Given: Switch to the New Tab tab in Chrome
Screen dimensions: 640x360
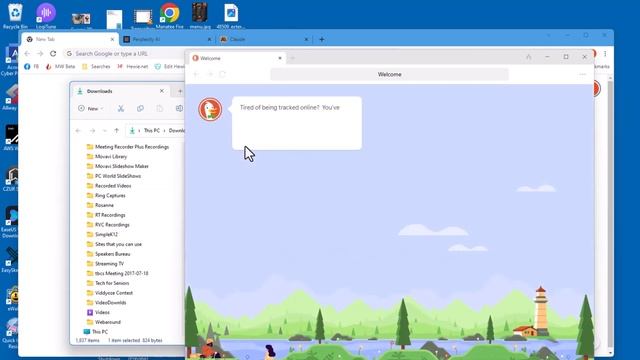Looking at the screenshot, I should click(x=69, y=39).
